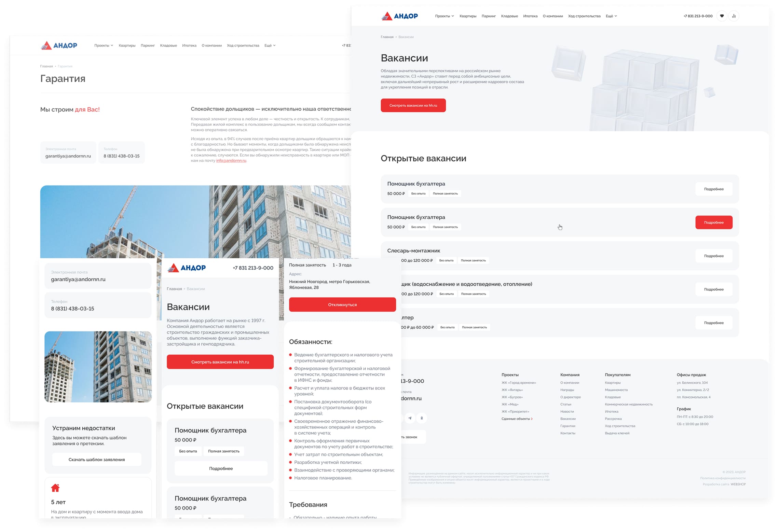779x532 pixels.
Task: Open Ход строительства in the Гарантия page menu
Action: (x=243, y=45)
